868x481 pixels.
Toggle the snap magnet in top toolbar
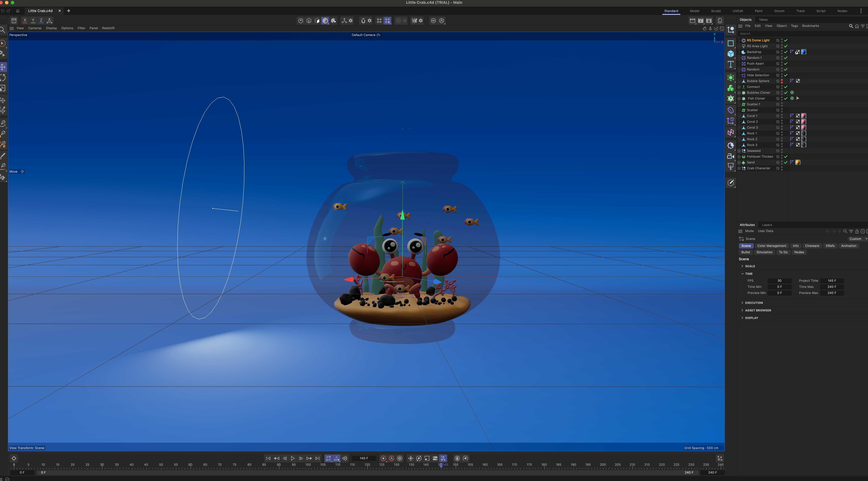coord(363,20)
